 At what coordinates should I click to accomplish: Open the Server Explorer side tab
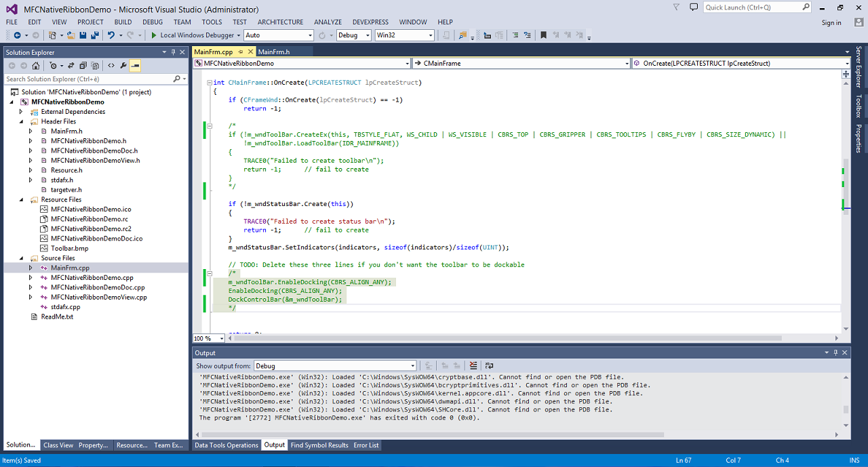tap(859, 67)
